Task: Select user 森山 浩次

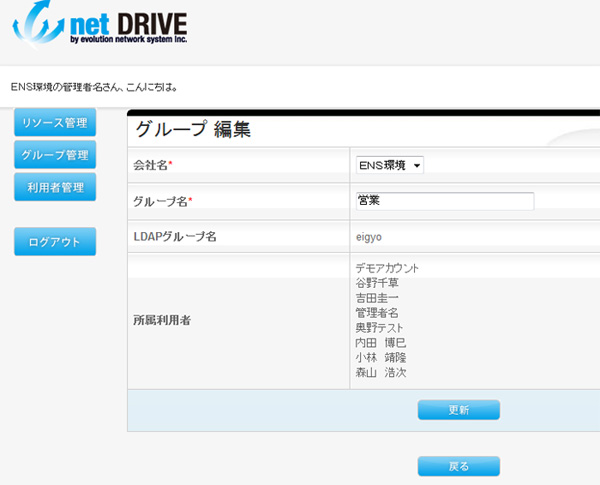Action: (x=380, y=373)
